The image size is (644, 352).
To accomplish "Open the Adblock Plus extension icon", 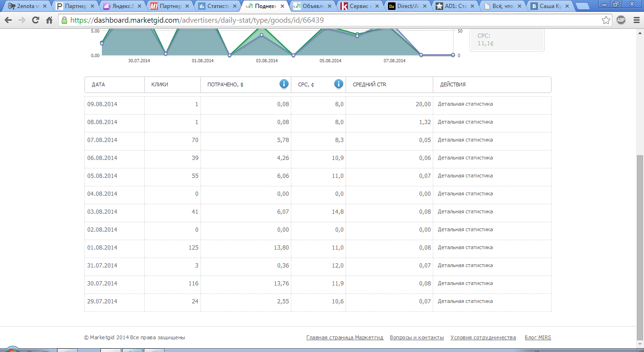I will (621, 20).
